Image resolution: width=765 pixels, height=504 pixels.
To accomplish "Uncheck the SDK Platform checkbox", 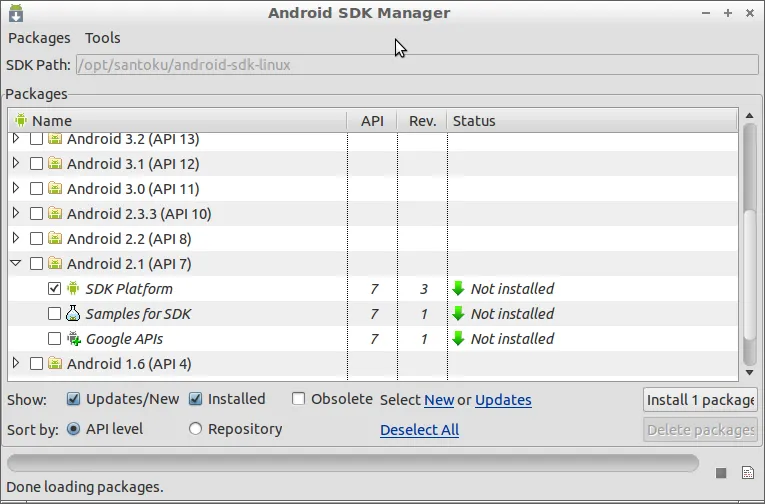I will point(55,289).
